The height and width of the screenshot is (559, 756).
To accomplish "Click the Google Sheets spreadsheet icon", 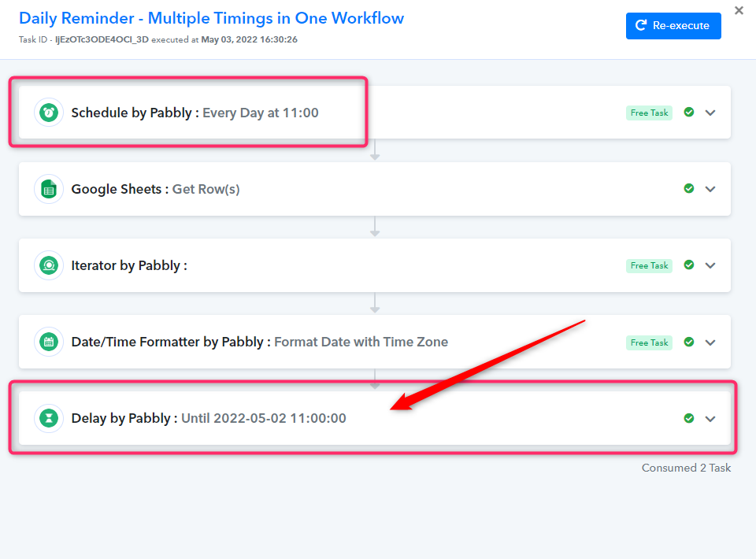I will click(x=49, y=189).
